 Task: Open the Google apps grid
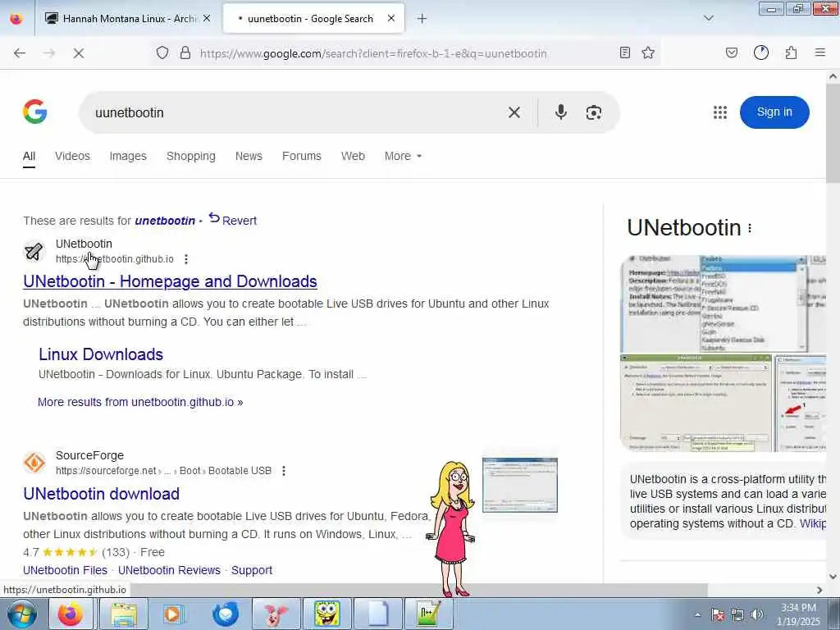click(720, 112)
